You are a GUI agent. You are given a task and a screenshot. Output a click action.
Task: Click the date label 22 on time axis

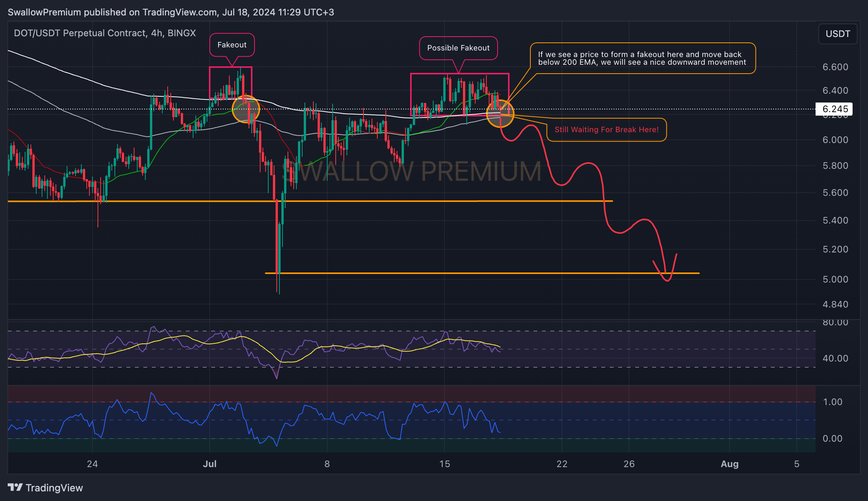(562, 464)
